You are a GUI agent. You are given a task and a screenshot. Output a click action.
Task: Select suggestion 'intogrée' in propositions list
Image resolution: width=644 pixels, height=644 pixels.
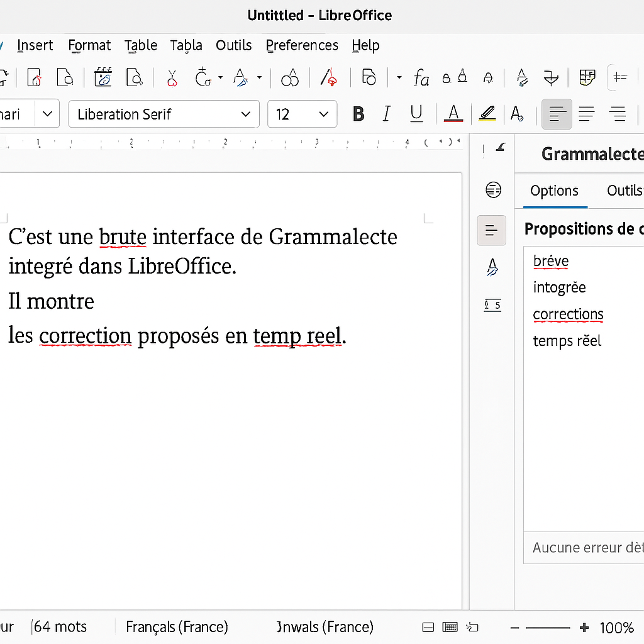pyautogui.click(x=559, y=287)
